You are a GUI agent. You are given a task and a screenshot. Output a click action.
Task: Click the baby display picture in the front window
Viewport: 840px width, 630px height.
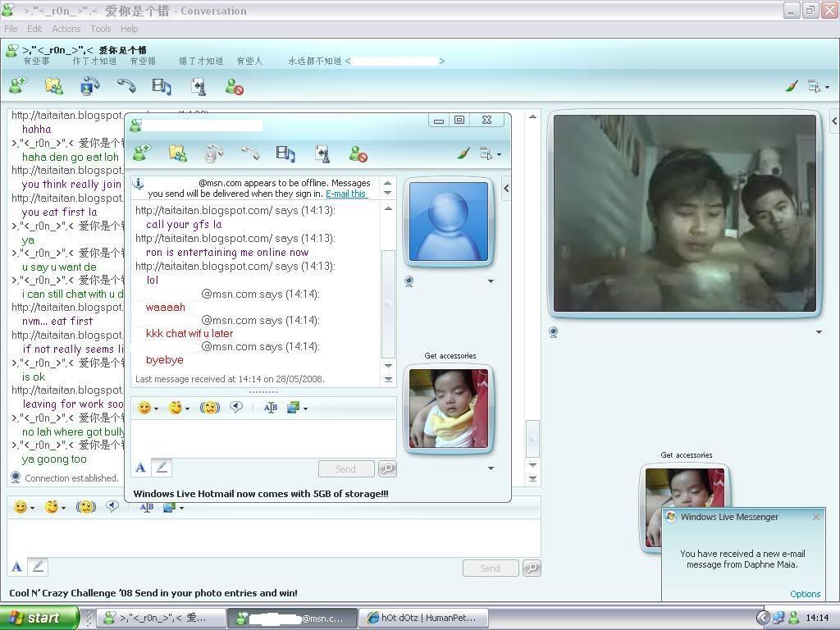point(449,409)
